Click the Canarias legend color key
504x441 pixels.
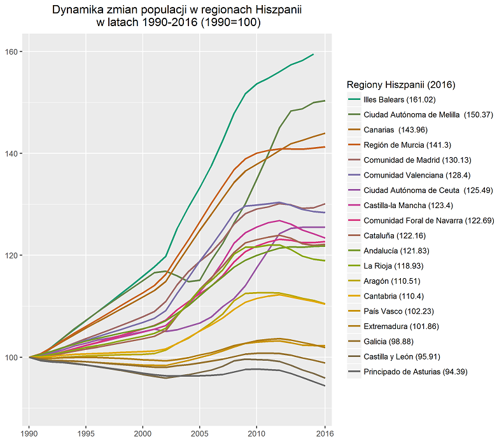[354, 130]
